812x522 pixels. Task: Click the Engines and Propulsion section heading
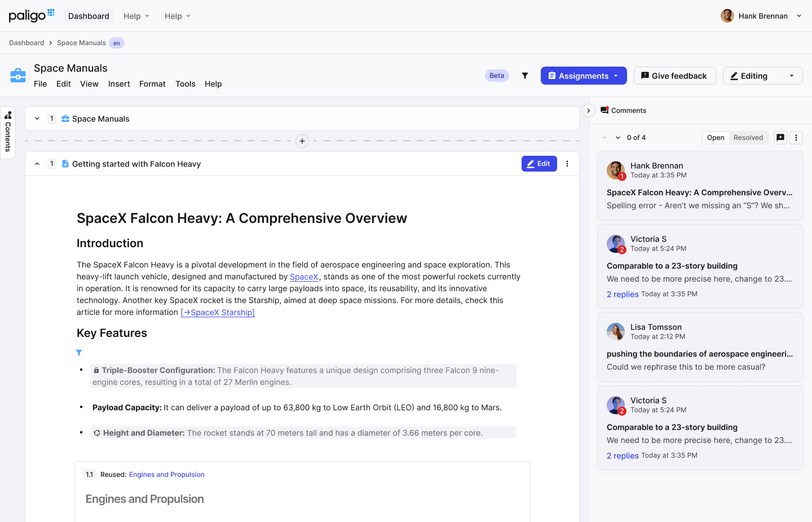pos(145,499)
